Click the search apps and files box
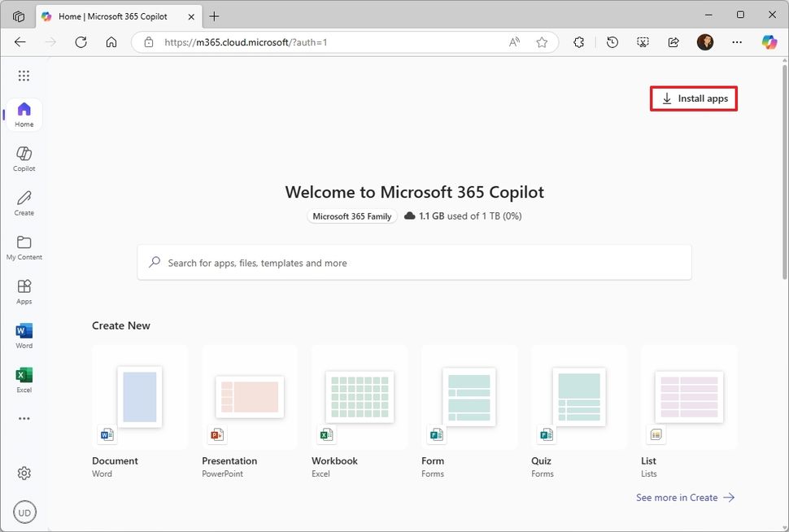Screen dimensions: 789x532 click(x=414, y=263)
